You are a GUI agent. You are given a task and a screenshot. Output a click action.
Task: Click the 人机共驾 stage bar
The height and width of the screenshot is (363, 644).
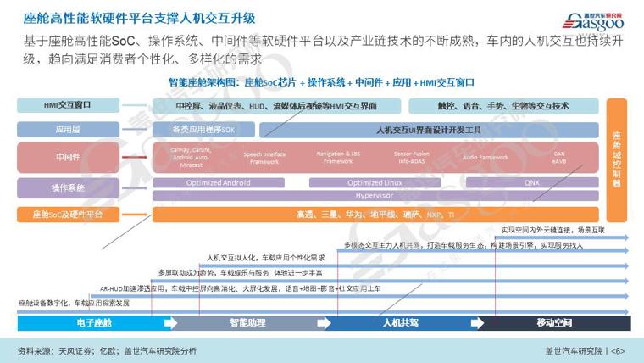click(x=401, y=322)
